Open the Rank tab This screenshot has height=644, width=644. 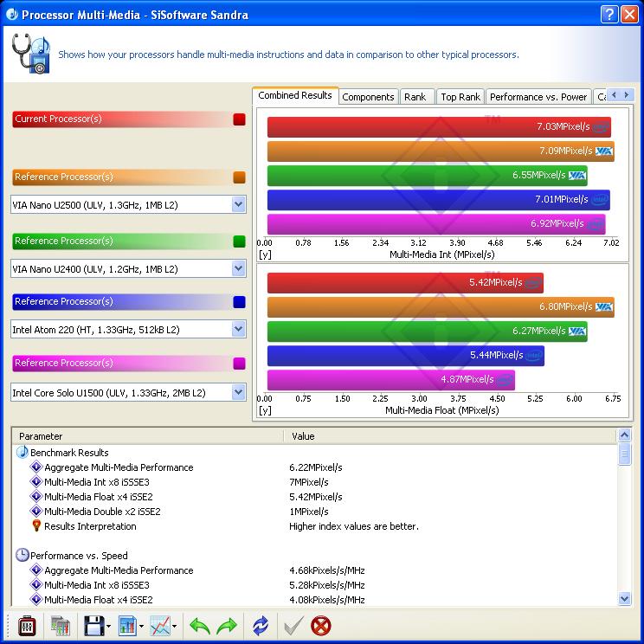tap(415, 97)
